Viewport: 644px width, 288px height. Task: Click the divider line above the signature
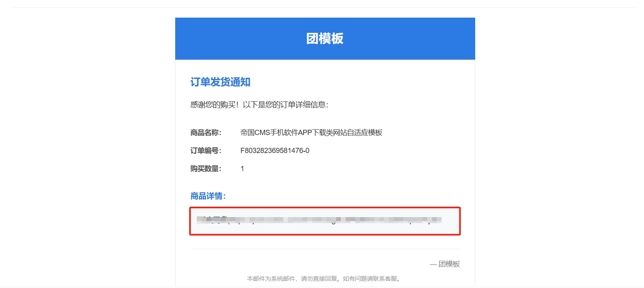point(325,249)
